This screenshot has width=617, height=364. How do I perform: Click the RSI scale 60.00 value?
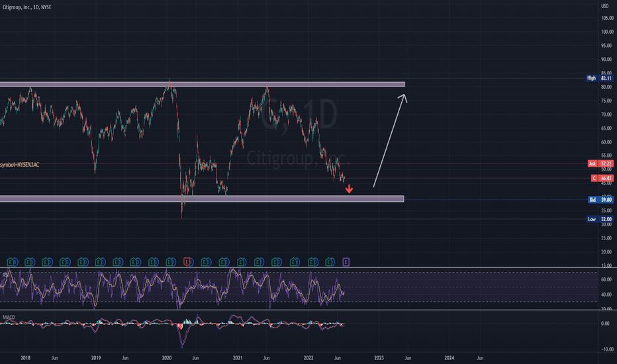[606, 279]
